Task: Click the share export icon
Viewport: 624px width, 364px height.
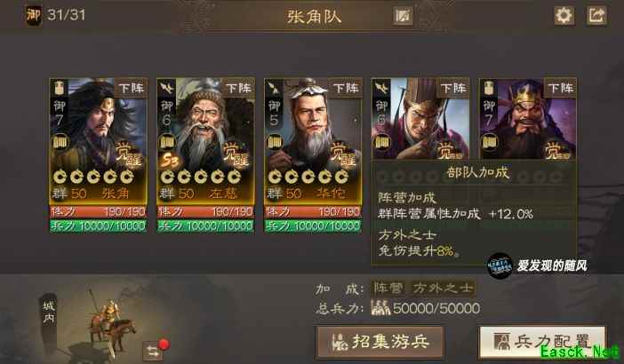Action: point(596,16)
